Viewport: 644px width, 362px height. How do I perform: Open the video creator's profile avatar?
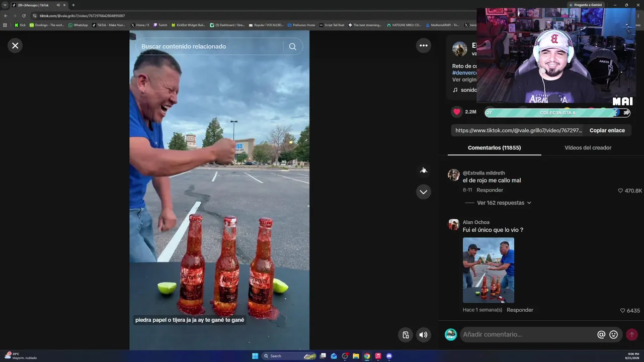459,49
